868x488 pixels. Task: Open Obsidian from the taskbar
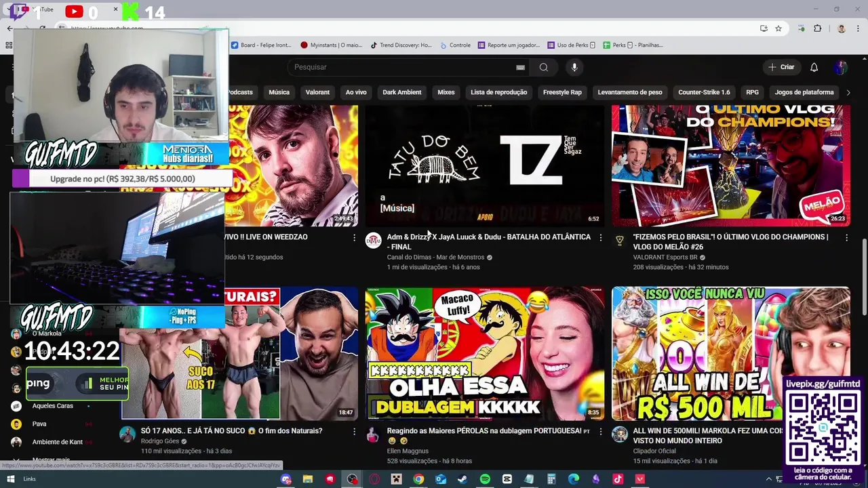tap(595, 479)
